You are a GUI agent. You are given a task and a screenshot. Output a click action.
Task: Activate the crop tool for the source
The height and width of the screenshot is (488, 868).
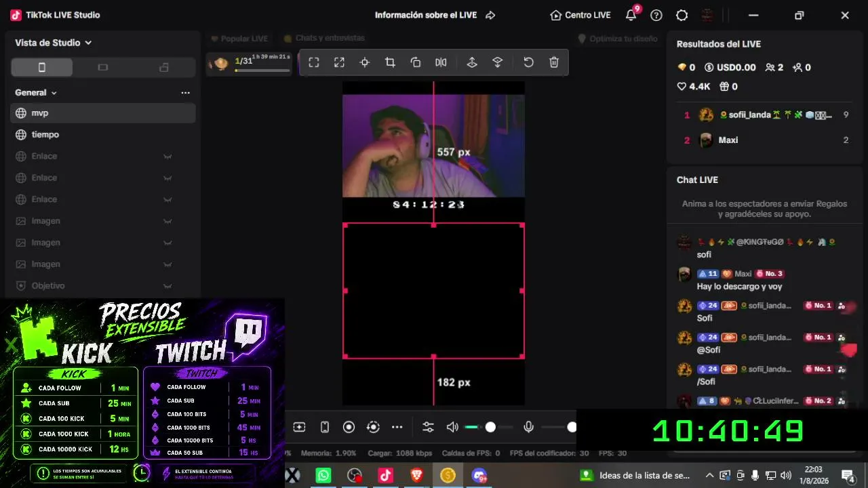pyautogui.click(x=390, y=62)
